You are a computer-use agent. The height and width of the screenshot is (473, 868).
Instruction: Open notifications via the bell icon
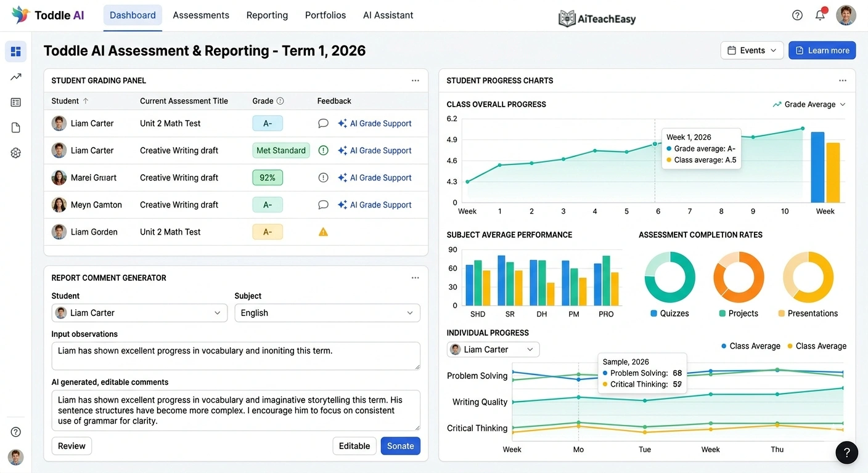(x=820, y=15)
